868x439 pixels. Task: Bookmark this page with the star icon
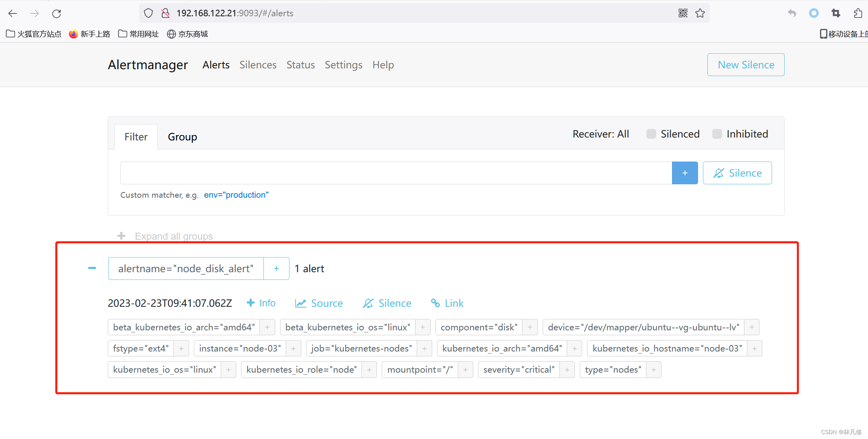(x=700, y=13)
